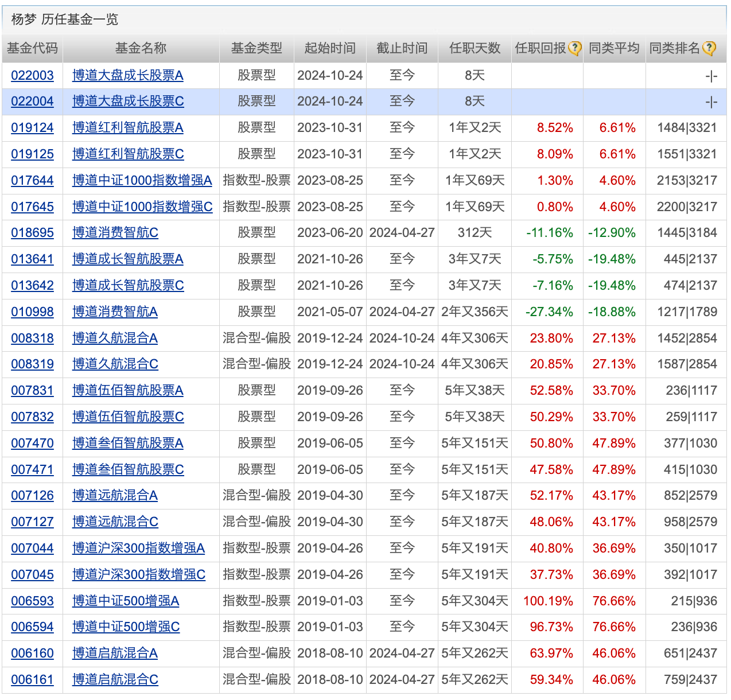Open the 博道启航混合A fund page
The height and width of the screenshot is (700, 731).
tap(115, 654)
